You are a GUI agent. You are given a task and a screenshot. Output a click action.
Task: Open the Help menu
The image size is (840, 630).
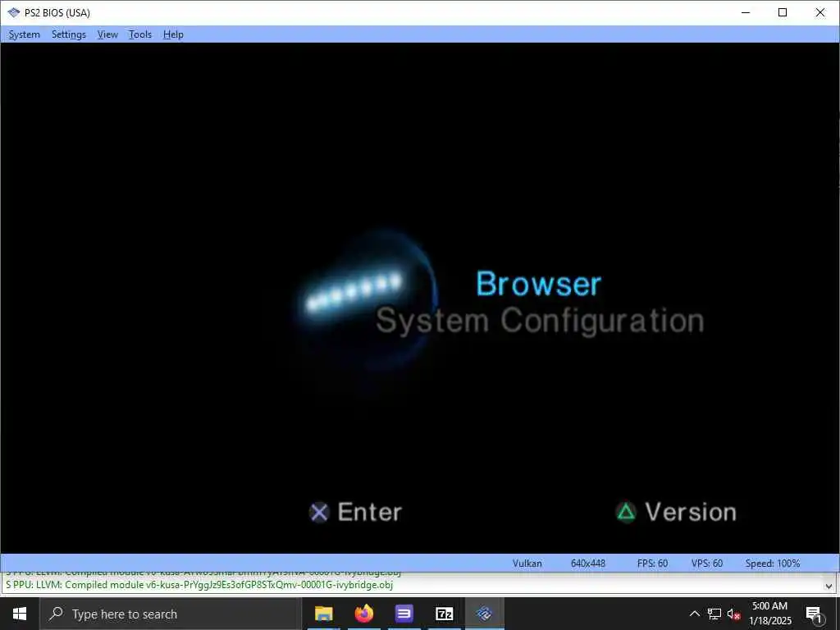point(173,34)
